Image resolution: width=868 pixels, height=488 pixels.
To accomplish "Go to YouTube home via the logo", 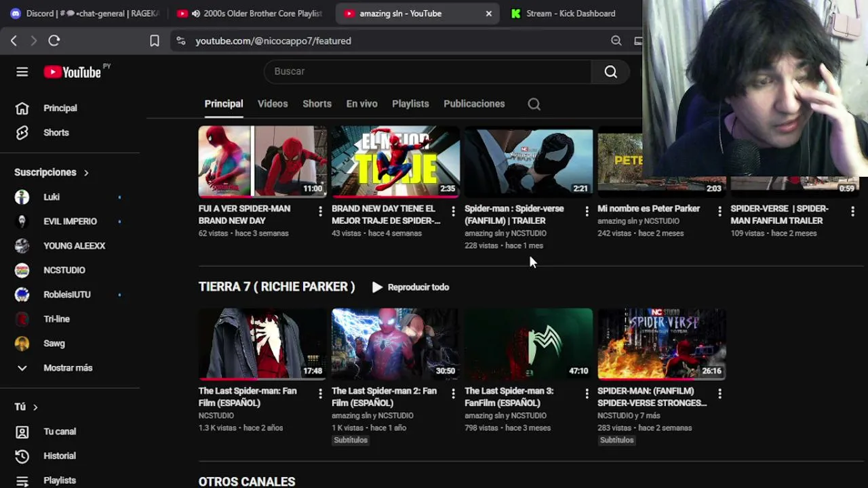I will click(x=73, y=72).
